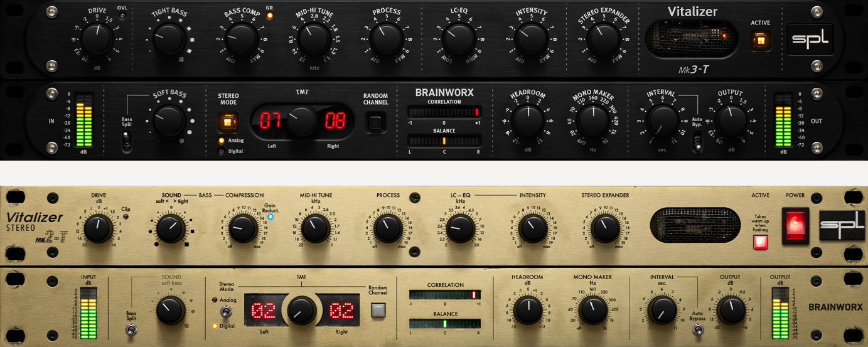The width and height of the screenshot is (868, 347).
Task: Click the Balance meter on gold MK2-T
Action: pos(445,324)
